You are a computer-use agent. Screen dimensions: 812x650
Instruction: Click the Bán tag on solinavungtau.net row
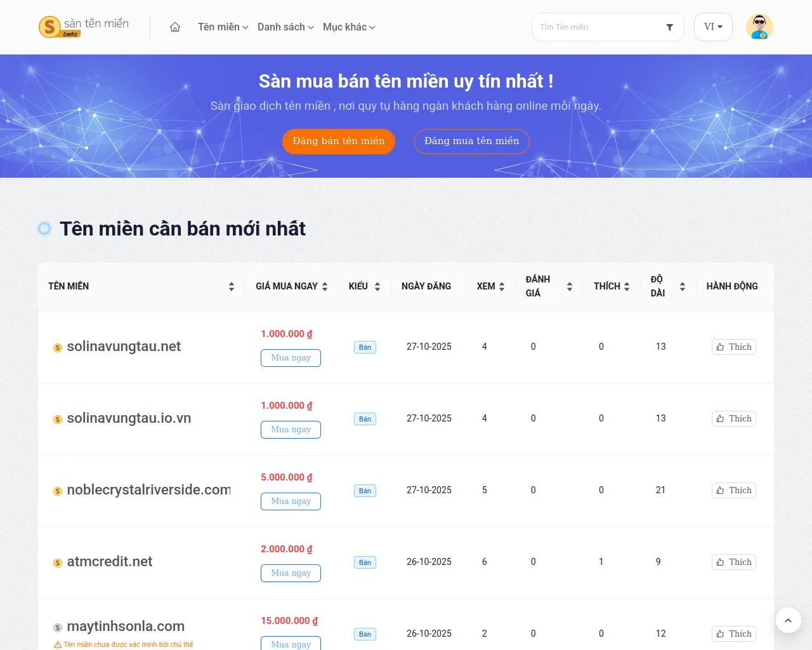click(x=365, y=347)
